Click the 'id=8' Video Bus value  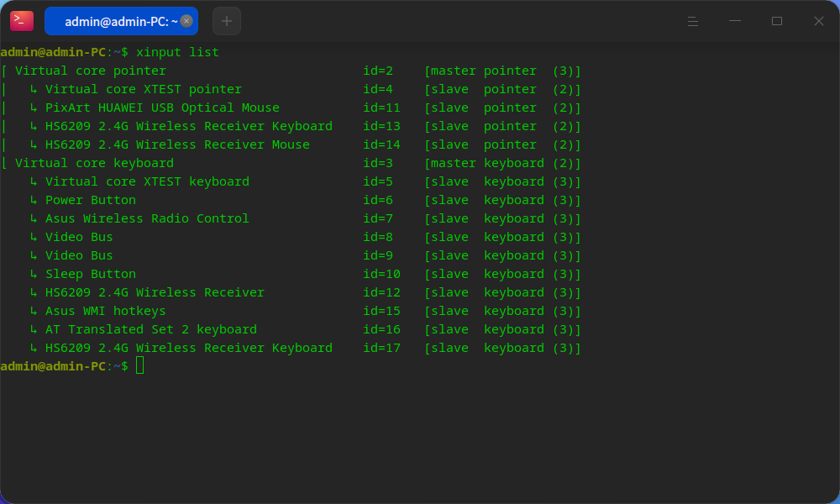[378, 237]
